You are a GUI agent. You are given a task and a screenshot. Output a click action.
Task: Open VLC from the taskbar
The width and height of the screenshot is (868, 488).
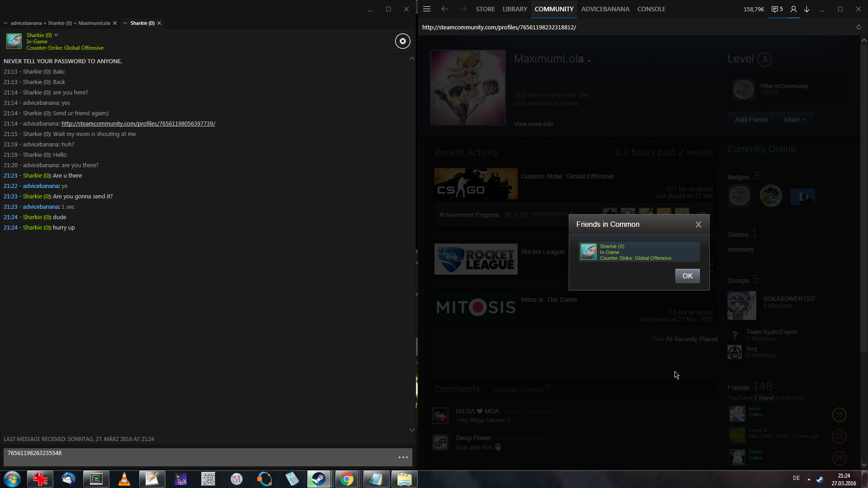click(x=124, y=479)
